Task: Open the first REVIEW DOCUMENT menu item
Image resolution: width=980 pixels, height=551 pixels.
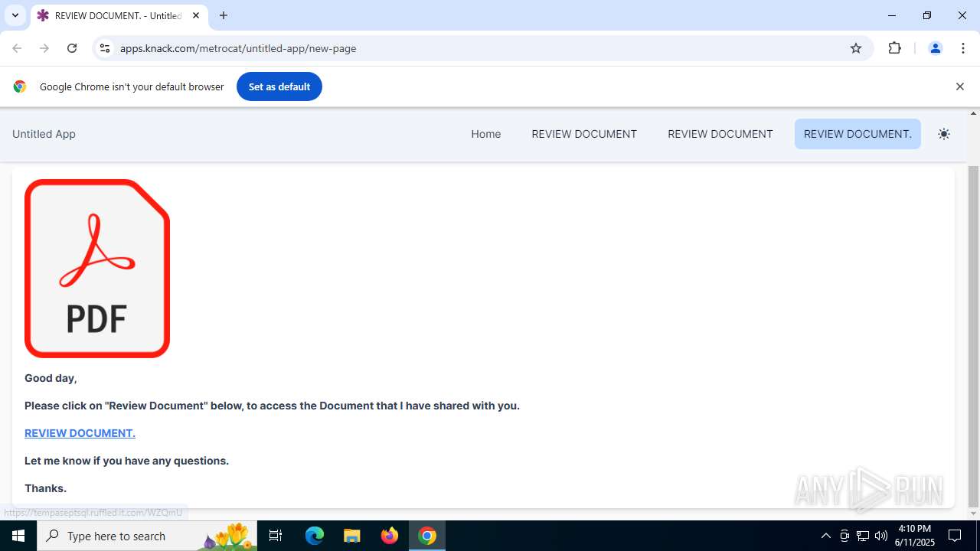Action: [x=584, y=134]
